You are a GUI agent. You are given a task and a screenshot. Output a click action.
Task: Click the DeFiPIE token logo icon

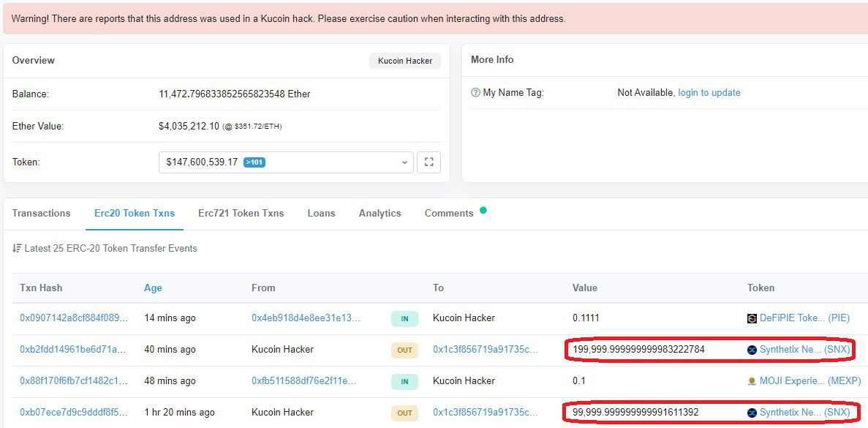pos(752,318)
